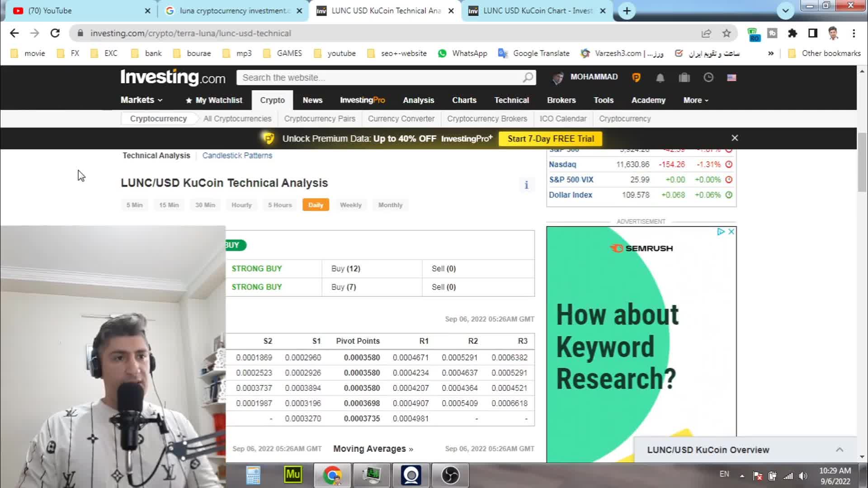Click the clock alerts icon in header

708,78
